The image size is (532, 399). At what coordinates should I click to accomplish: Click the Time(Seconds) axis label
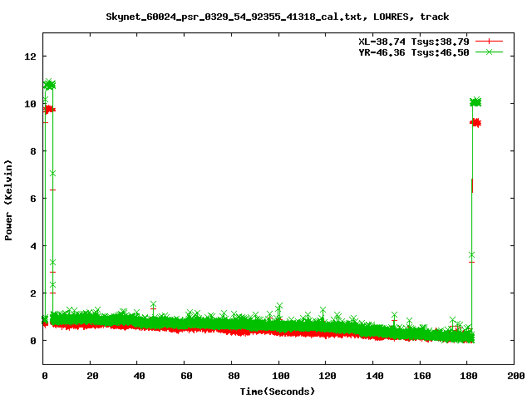pos(277,392)
